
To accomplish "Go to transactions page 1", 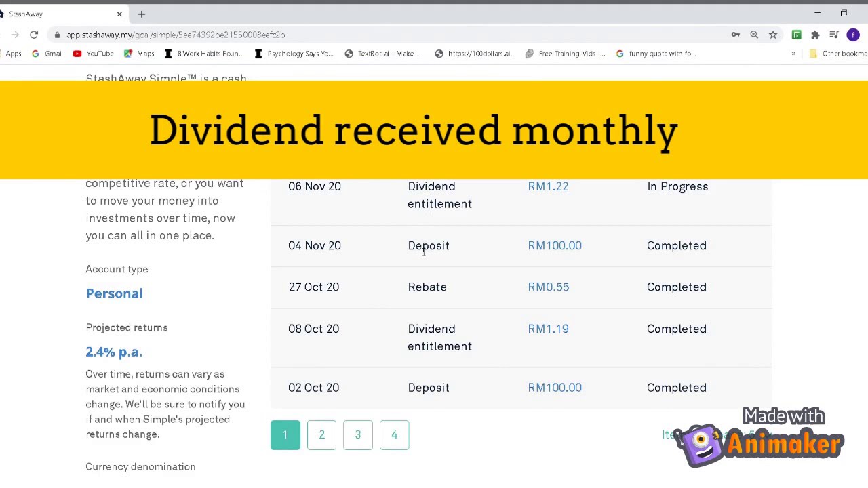I will pyautogui.click(x=285, y=435).
